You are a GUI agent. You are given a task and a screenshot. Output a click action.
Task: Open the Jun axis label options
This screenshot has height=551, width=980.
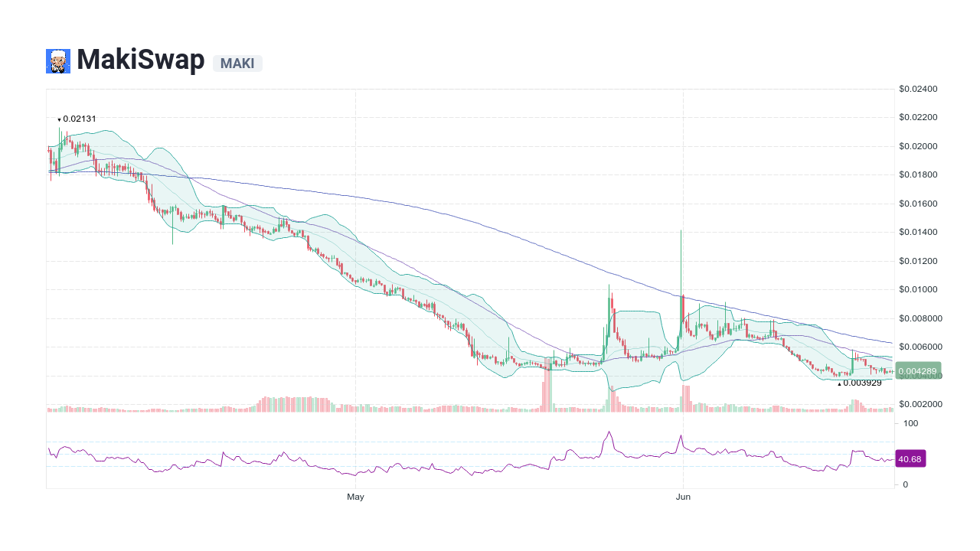click(x=683, y=496)
